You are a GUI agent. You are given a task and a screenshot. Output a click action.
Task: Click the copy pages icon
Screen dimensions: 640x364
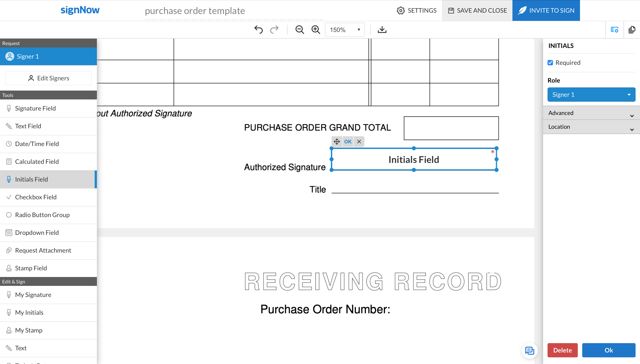click(x=632, y=30)
